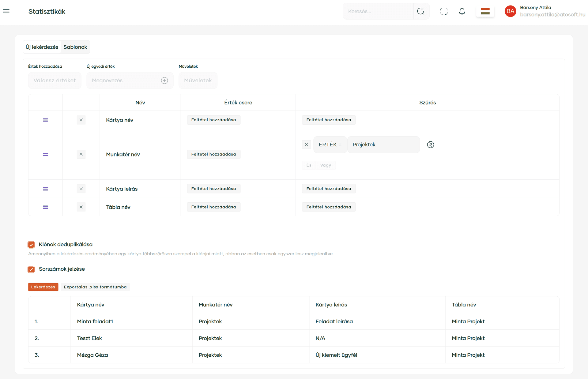
Task: Click the Hungarian flag language selector
Action: coord(485,11)
